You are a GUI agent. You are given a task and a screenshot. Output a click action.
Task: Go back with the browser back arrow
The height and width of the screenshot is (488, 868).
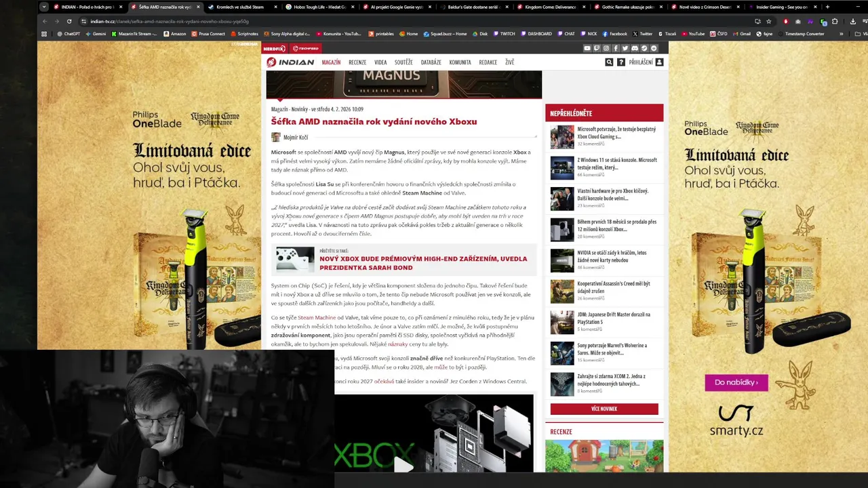pyautogui.click(x=44, y=21)
